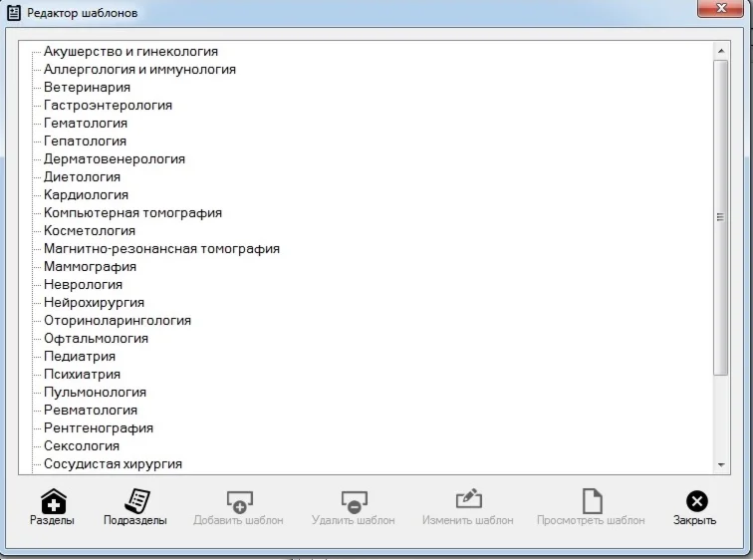Select the Психиатрия section
The width and height of the screenshot is (753, 560).
[82, 374]
